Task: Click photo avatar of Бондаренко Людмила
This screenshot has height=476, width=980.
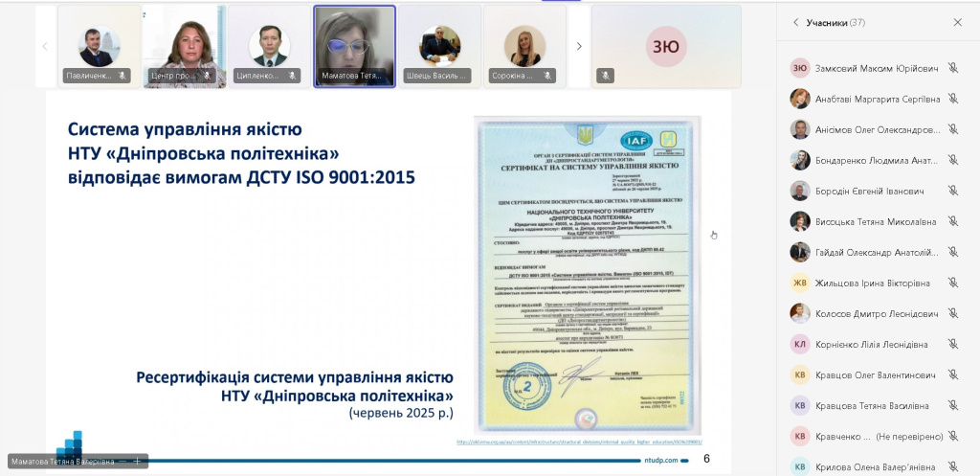Action: click(800, 160)
